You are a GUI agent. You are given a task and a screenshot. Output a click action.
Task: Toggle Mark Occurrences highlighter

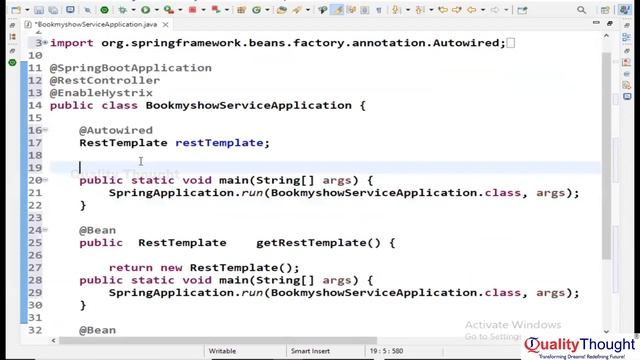(337, 10)
